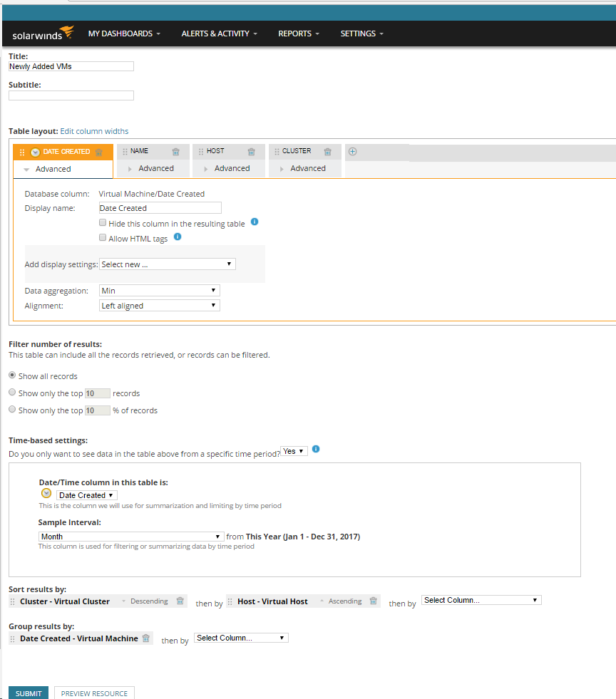Open Data aggregation dropdown showing Min

point(159,291)
